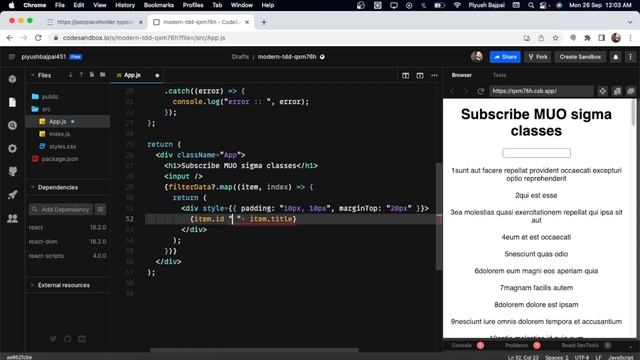Screen dimensions: 640x360
Task: Click the react-scripts dependency entry
Action: click(67, 256)
